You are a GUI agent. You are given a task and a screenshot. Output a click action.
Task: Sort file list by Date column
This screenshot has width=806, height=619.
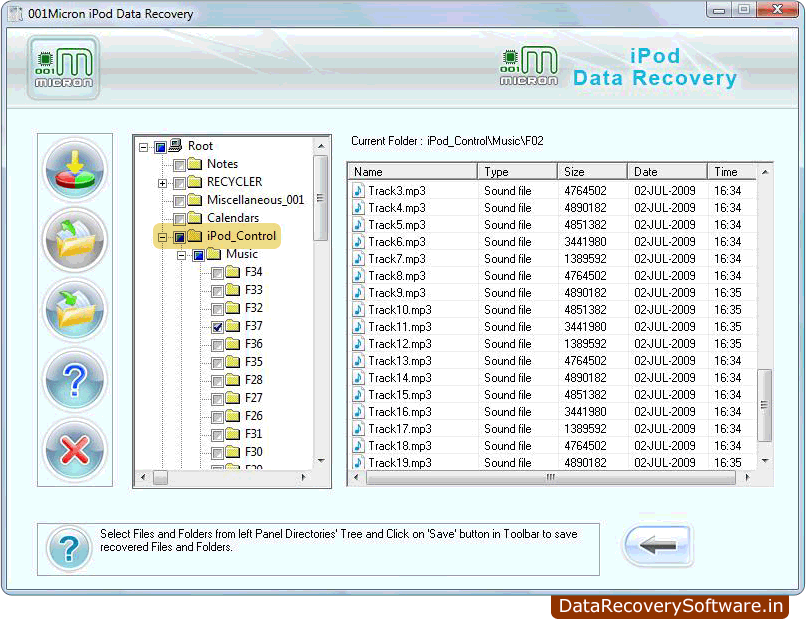(x=667, y=172)
